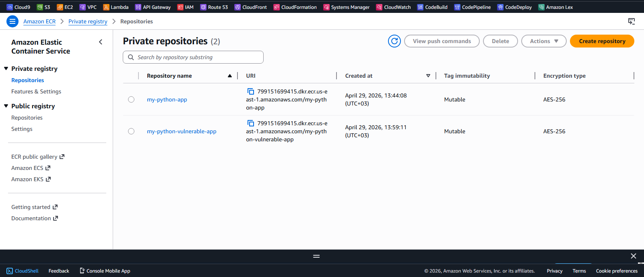The image size is (644, 277).
Task: Open Amazon EKS external link
Action: pyautogui.click(x=31, y=179)
